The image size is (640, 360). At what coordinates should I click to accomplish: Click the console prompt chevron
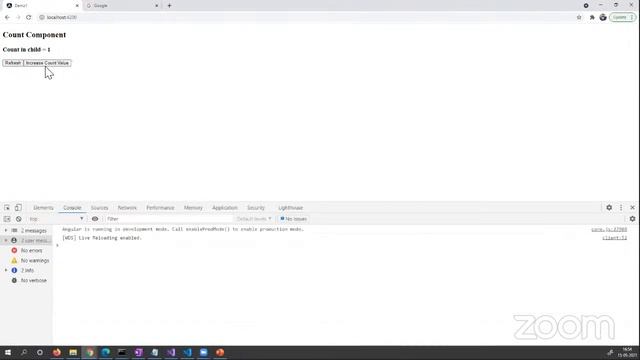click(58, 245)
